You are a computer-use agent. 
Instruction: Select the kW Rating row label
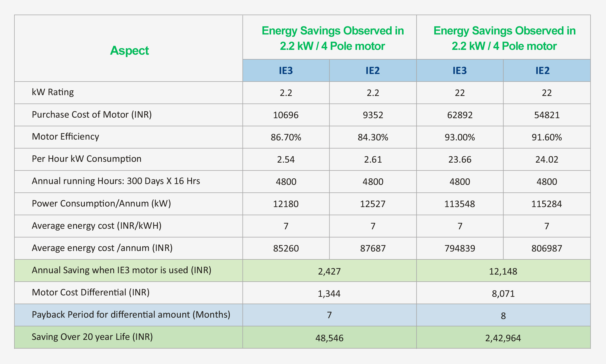[x=53, y=92]
